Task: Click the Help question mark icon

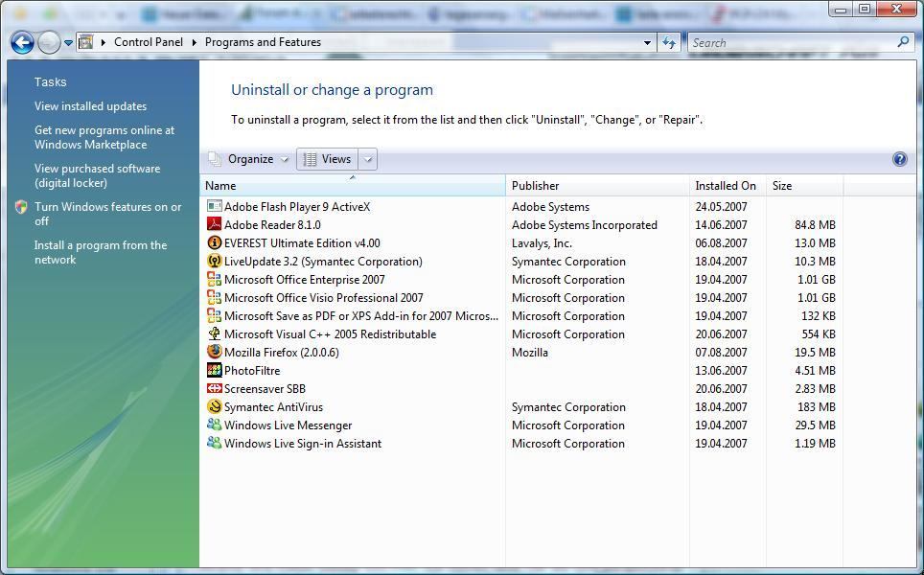Action: 900,159
